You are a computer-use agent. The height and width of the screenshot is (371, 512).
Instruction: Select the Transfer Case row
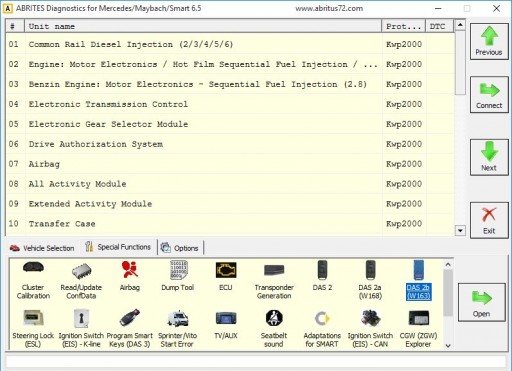(x=230, y=224)
